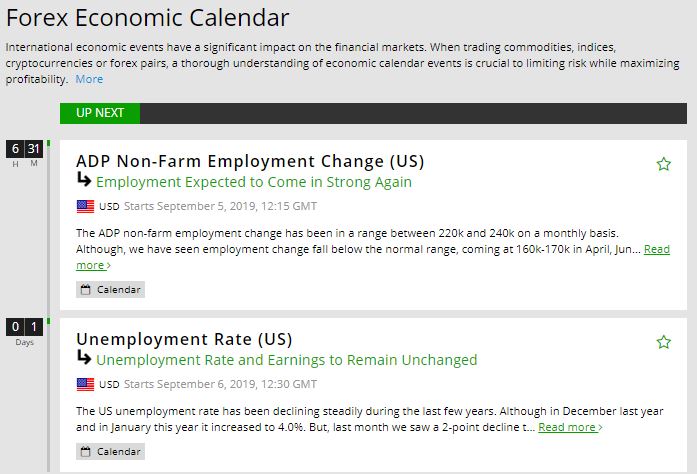Open Unemployment Rate (US) title
The height and width of the screenshot is (474, 697).
[184, 339]
